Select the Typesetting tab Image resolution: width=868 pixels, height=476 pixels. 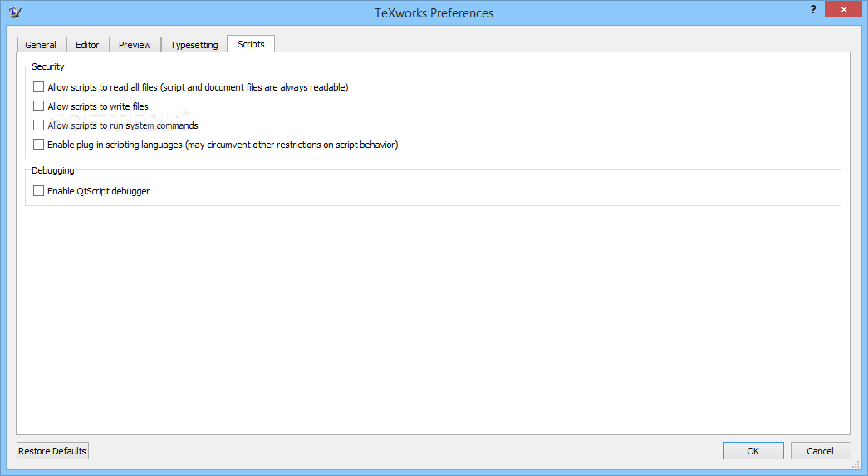tap(194, 45)
